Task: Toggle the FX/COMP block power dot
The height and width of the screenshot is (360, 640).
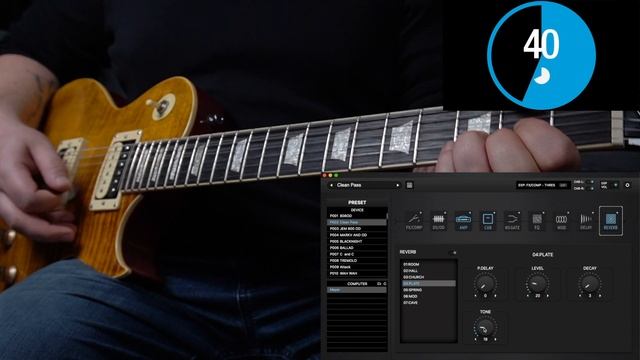Action: click(x=421, y=213)
